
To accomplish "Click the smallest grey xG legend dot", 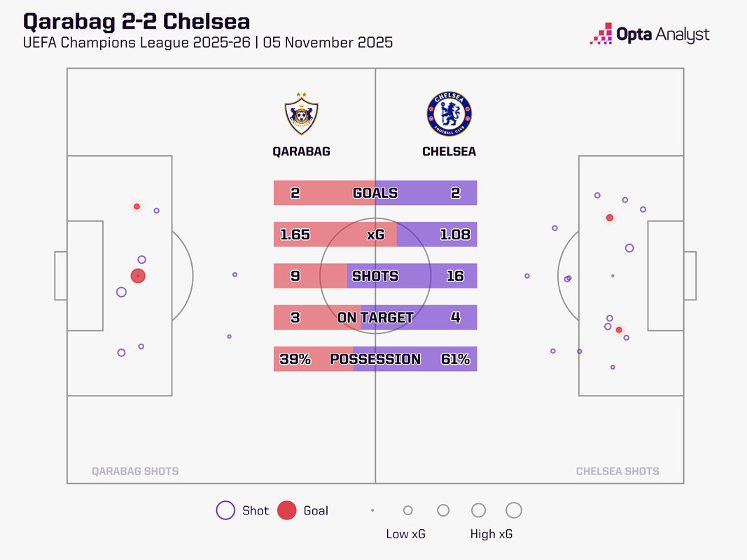I will click(372, 511).
